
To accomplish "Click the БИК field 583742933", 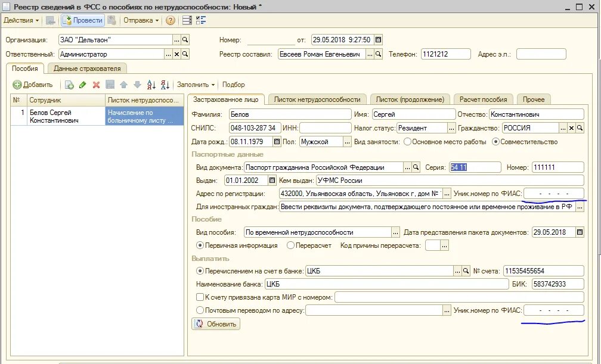I will (x=557, y=284).
